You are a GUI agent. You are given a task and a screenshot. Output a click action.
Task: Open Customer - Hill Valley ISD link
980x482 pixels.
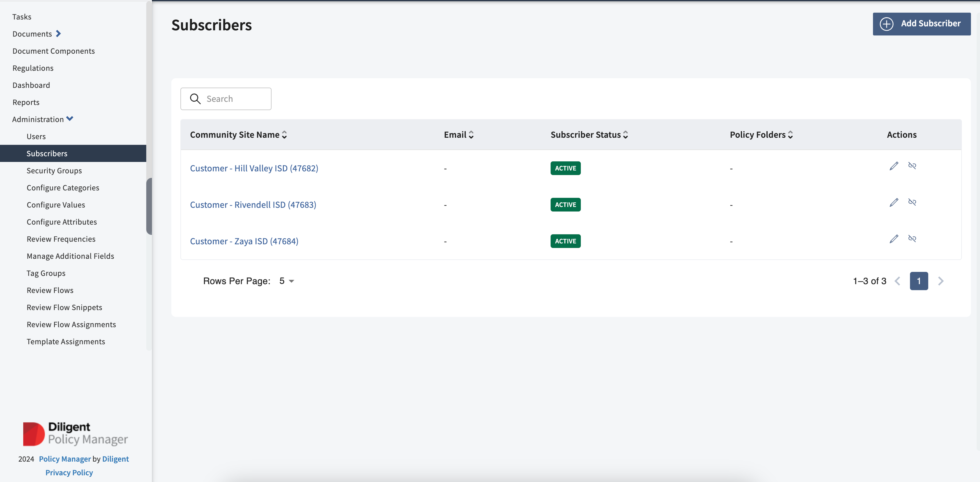pyautogui.click(x=254, y=168)
